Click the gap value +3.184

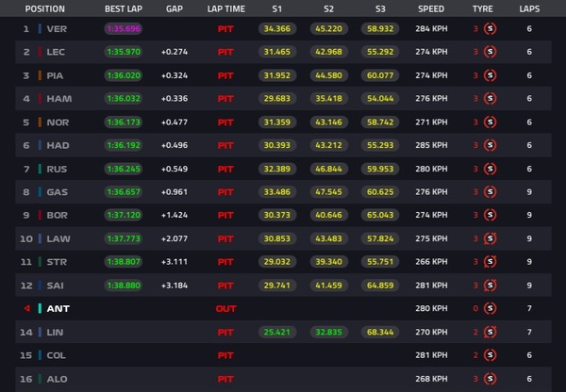(x=175, y=286)
